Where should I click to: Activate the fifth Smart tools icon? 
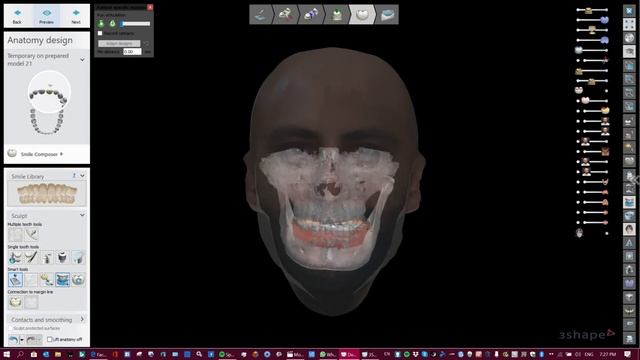(x=78, y=280)
